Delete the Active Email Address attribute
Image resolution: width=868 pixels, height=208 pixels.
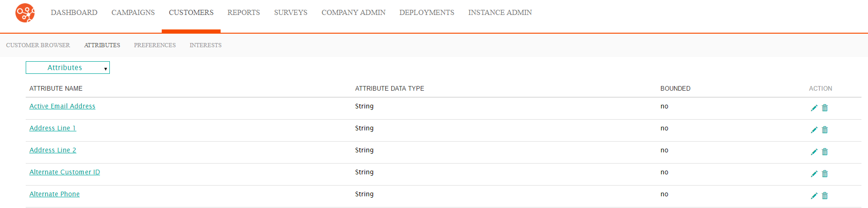tap(825, 108)
